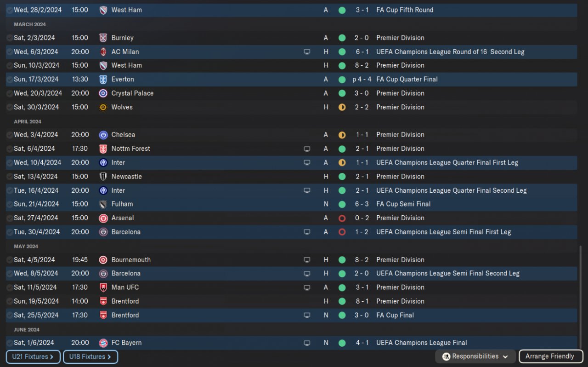Open the Responsibilities dropdown
Image resolution: width=588 pixels, height=367 pixels.
tap(475, 356)
